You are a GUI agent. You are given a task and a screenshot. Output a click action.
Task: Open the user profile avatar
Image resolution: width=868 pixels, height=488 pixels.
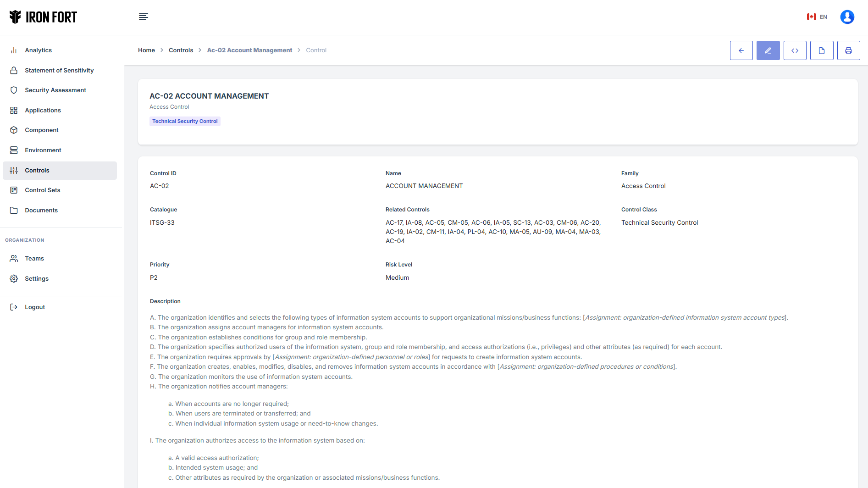(x=847, y=17)
